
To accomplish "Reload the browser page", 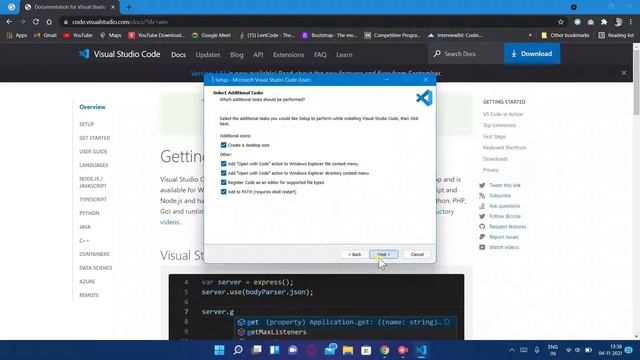I will pos(36,22).
